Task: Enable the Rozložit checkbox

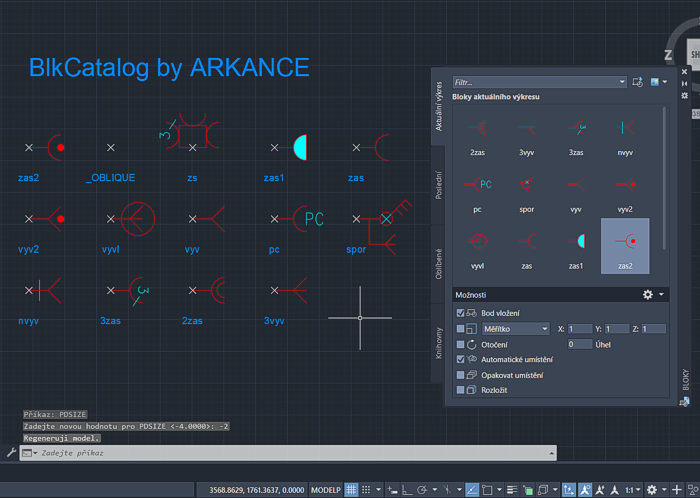Action: [x=461, y=390]
